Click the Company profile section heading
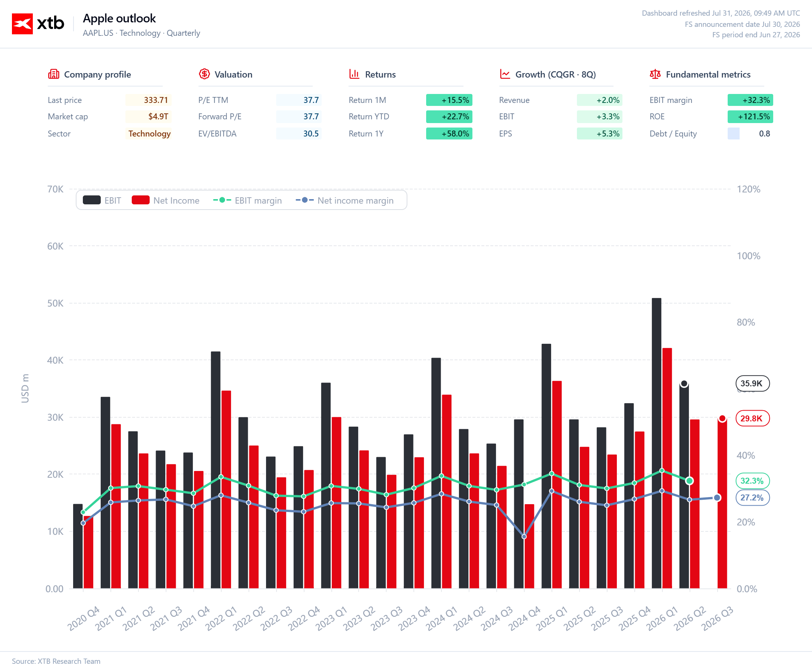The image size is (812, 669). [97, 74]
